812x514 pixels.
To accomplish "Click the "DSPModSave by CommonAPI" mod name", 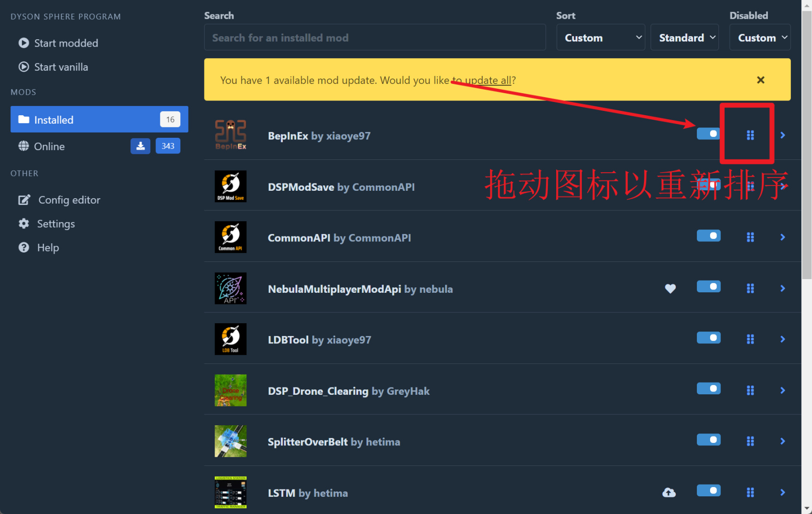I will point(341,187).
